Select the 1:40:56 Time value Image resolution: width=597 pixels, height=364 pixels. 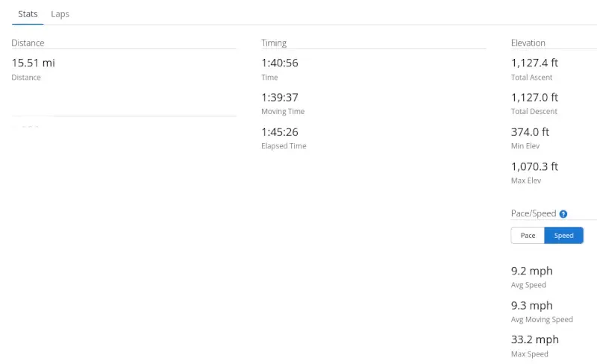click(x=280, y=63)
